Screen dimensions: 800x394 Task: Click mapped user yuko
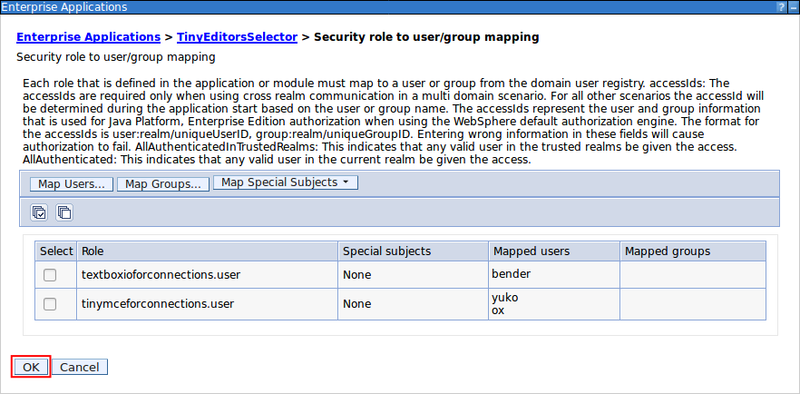pos(505,298)
